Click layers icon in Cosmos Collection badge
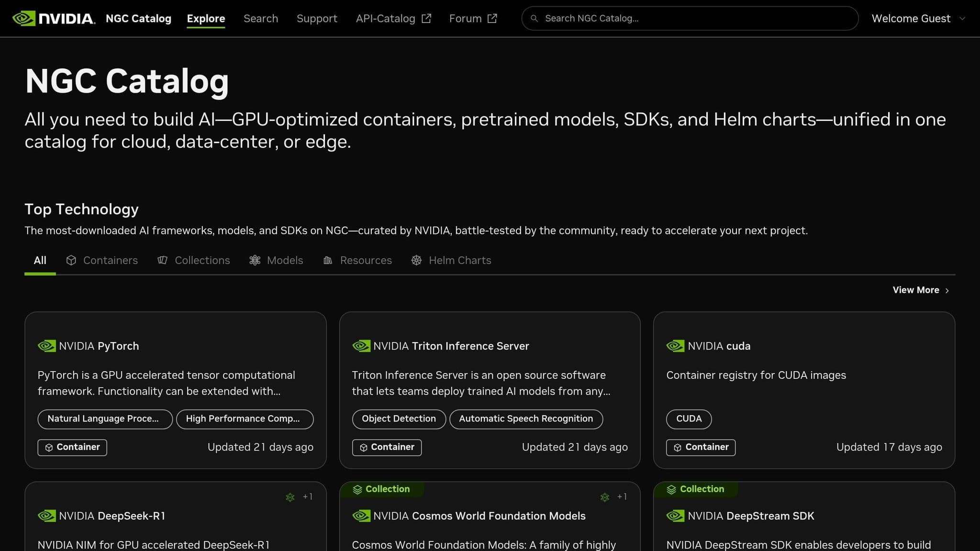 pyautogui.click(x=357, y=489)
